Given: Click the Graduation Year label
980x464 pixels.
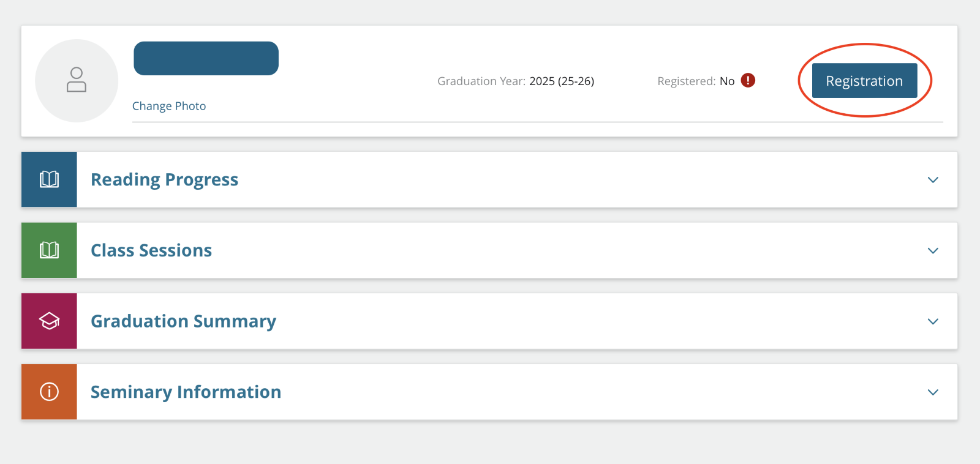Looking at the screenshot, I should pos(481,81).
